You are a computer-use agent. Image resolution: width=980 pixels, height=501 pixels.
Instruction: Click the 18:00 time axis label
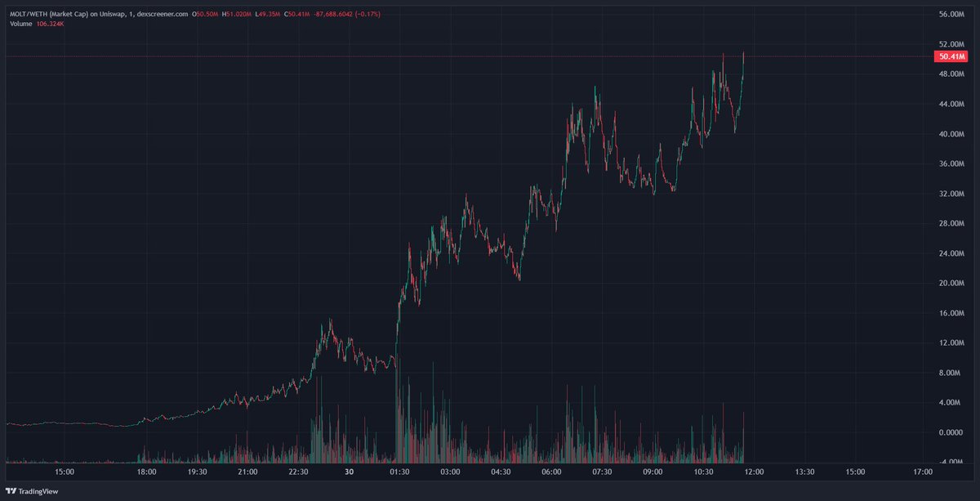tap(146, 472)
